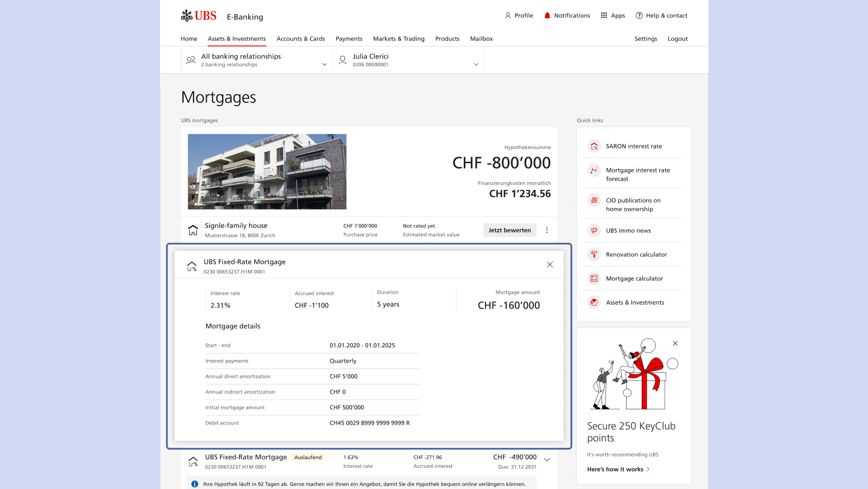
Task: Click the 01.01.2020 - 01.01.2025 date range
Action: [x=362, y=345]
